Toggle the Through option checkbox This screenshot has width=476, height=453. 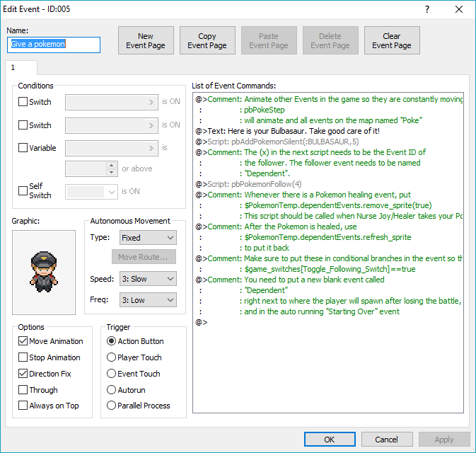(23, 390)
